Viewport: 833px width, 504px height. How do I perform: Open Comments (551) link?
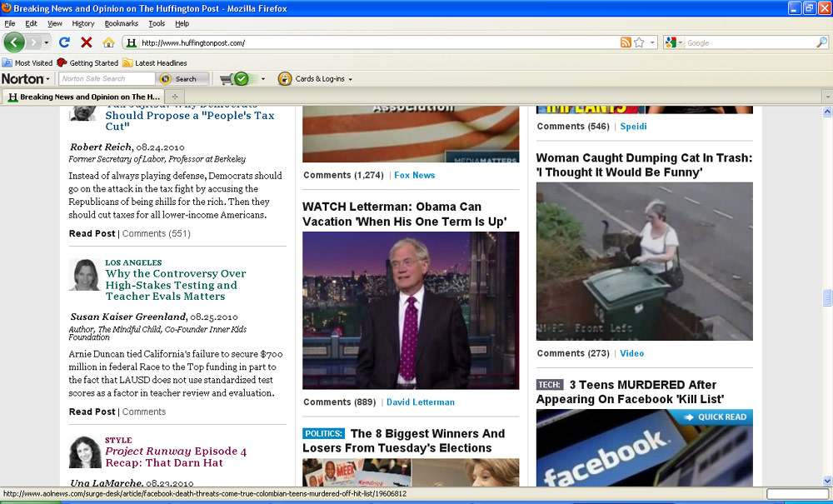(157, 234)
